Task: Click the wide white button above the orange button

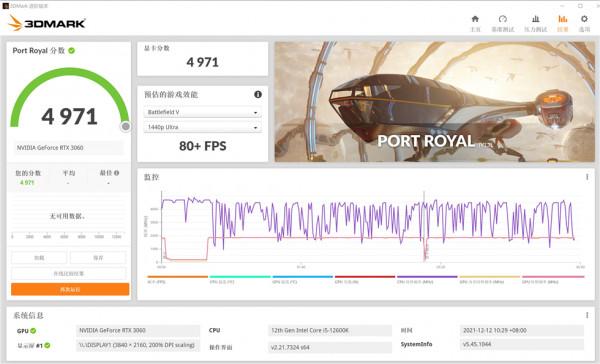Action: [x=69, y=274]
